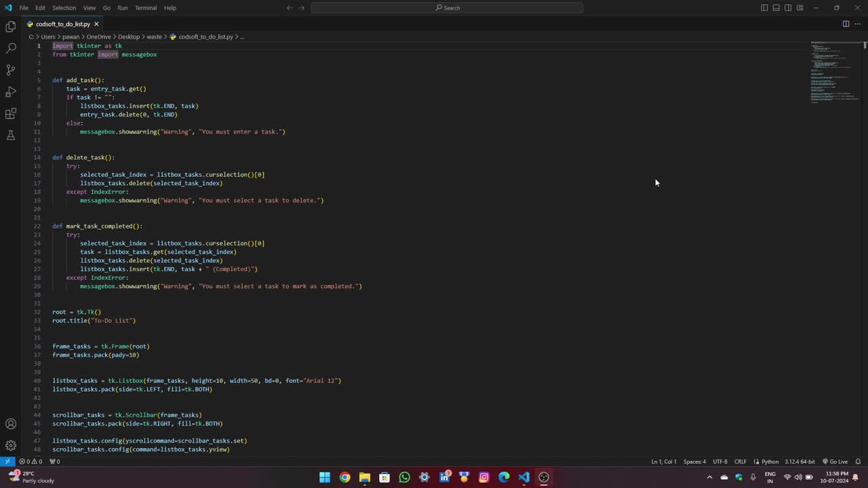
Task: Change encoding via 'UTF-8' status
Action: coord(720,462)
